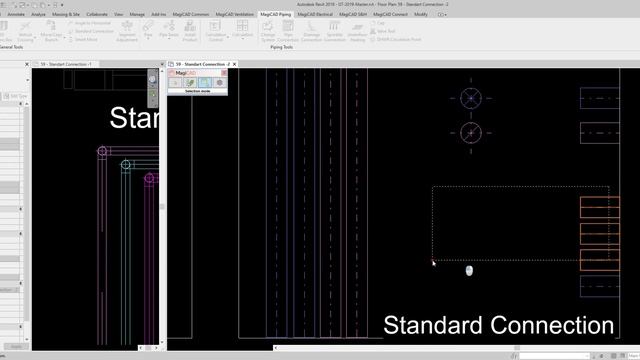Open the view tabs list dropdown arrow
The image size is (640, 360).
pyautogui.click(x=162, y=64)
